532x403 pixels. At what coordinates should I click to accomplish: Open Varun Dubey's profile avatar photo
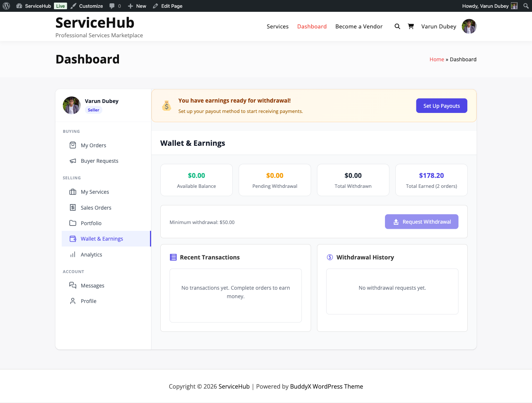(469, 26)
